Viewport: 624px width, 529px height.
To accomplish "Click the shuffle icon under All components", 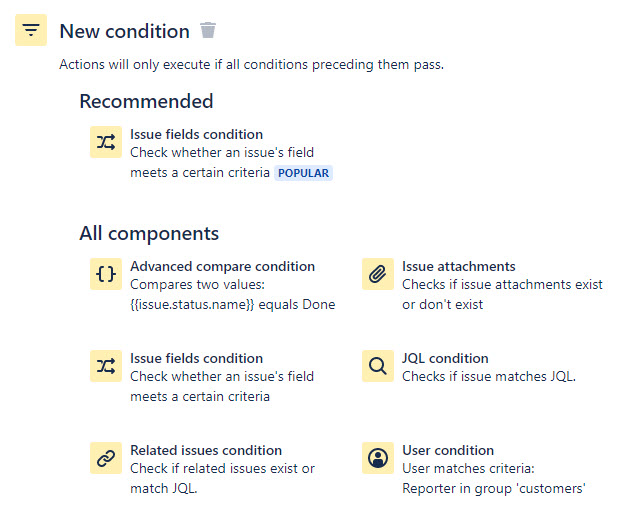I will pyautogui.click(x=106, y=366).
